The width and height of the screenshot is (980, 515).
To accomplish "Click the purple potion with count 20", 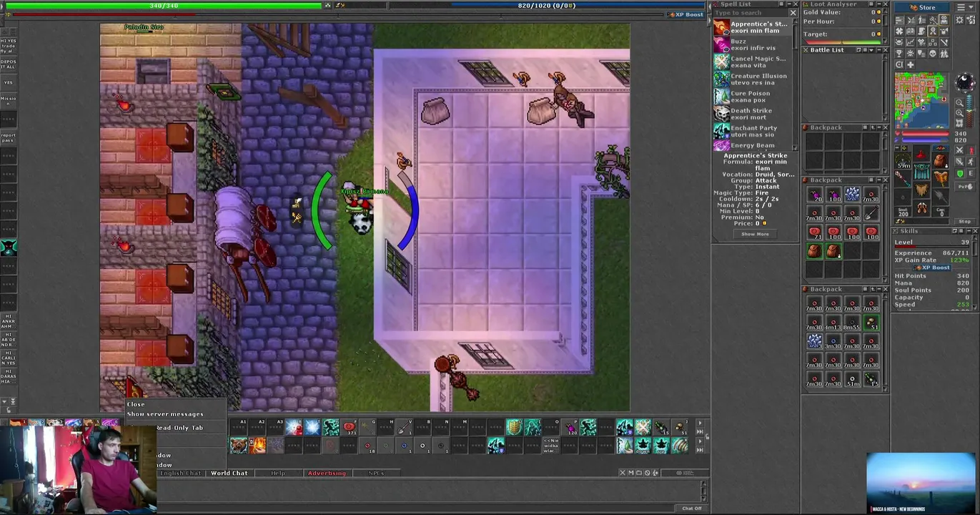I will tap(814, 195).
